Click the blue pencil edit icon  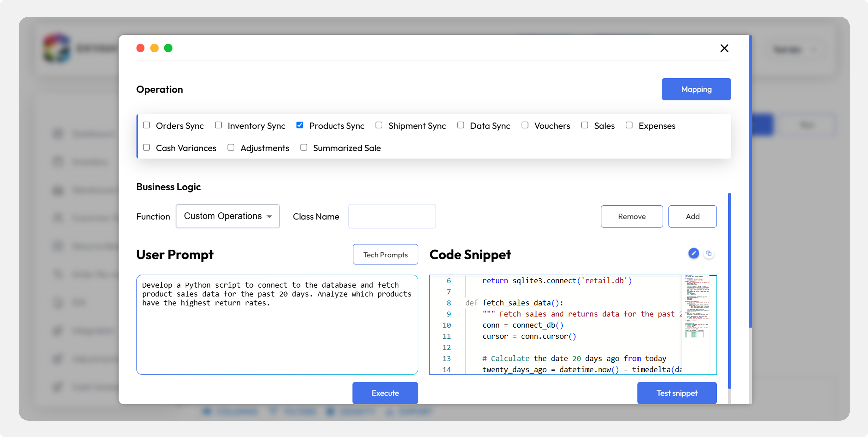tap(693, 253)
